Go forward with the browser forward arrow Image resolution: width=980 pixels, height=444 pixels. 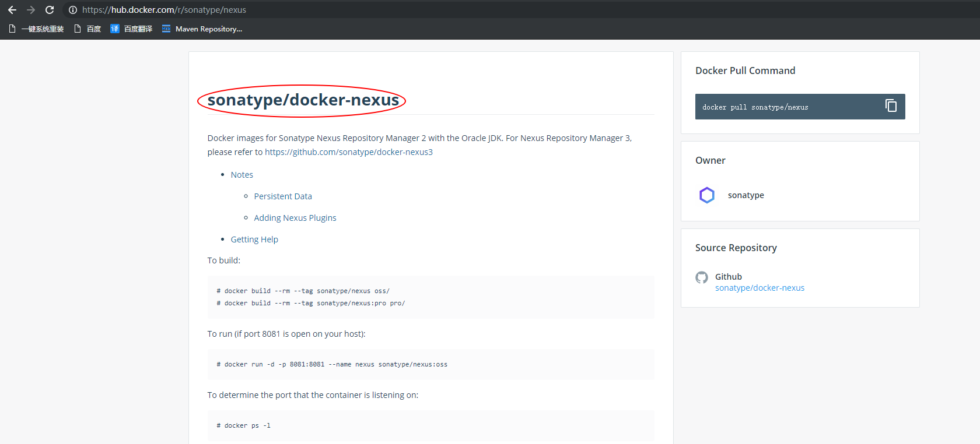coord(31,10)
